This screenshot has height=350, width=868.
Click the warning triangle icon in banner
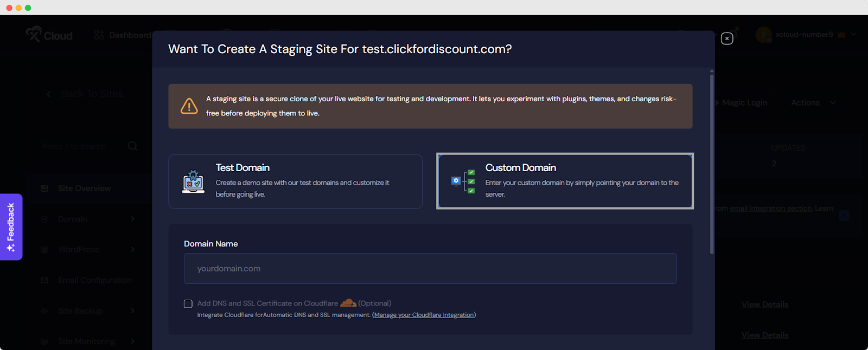click(x=189, y=106)
